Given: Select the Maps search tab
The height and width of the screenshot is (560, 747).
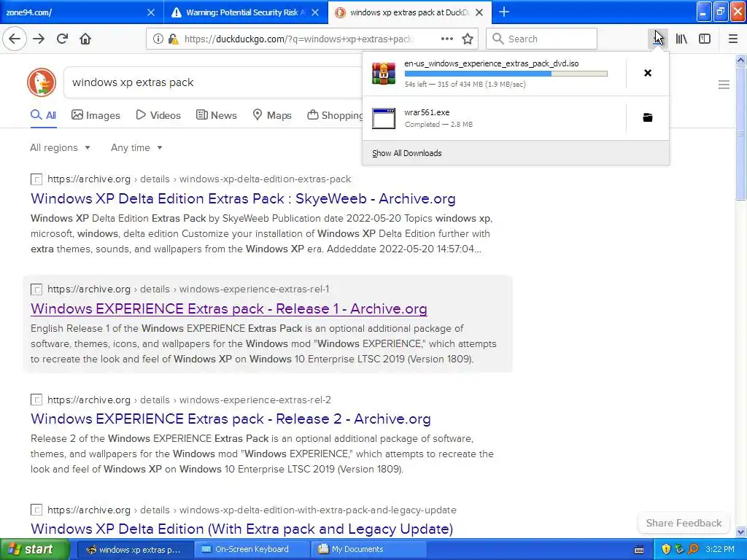Looking at the screenshot, I should 271,115.
